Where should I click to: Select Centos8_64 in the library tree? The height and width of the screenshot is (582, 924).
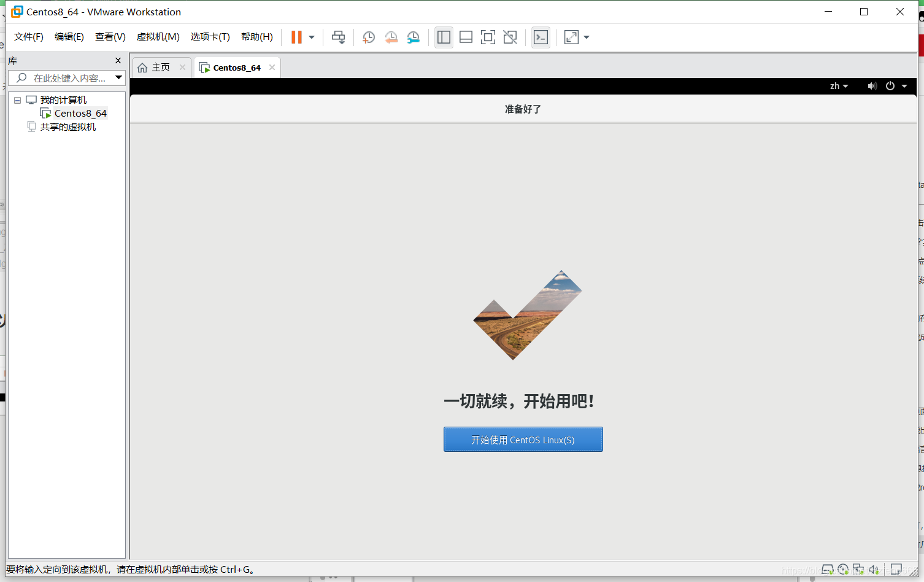[x=80, y=114]
